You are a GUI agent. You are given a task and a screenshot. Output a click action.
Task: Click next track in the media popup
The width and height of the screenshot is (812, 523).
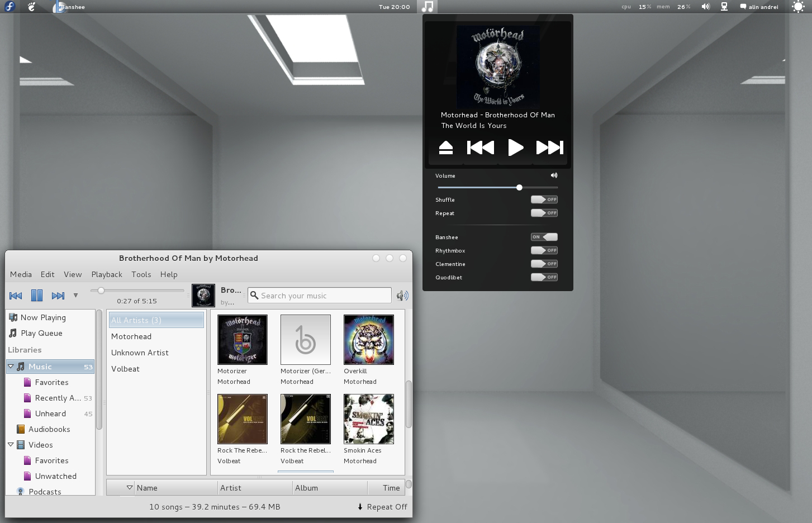click(x=550, y=148)
